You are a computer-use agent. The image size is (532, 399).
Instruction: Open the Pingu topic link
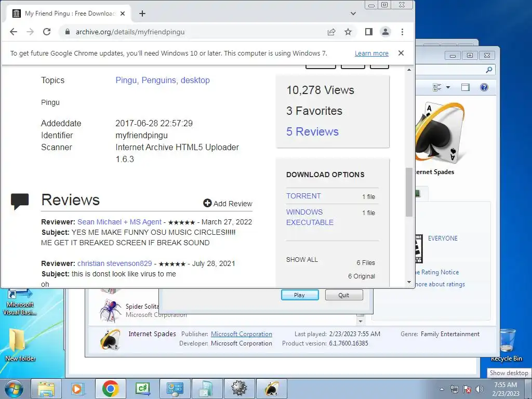[x=126, y=80]
